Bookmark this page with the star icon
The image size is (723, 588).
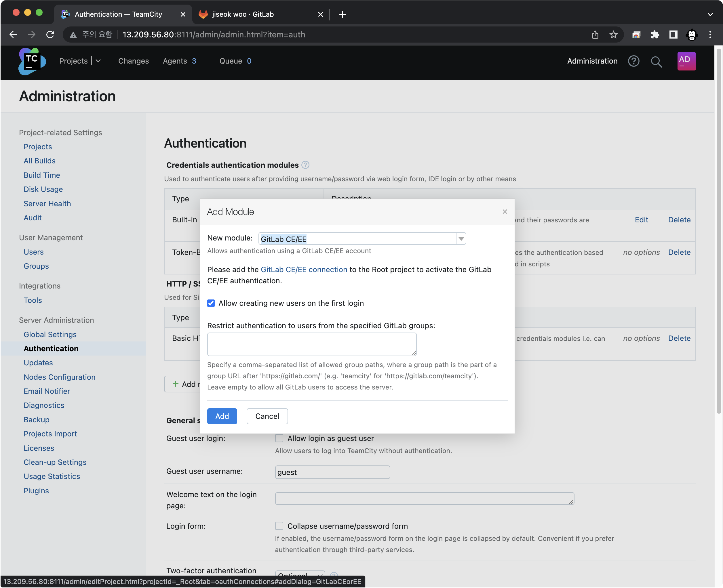(613, 35)
